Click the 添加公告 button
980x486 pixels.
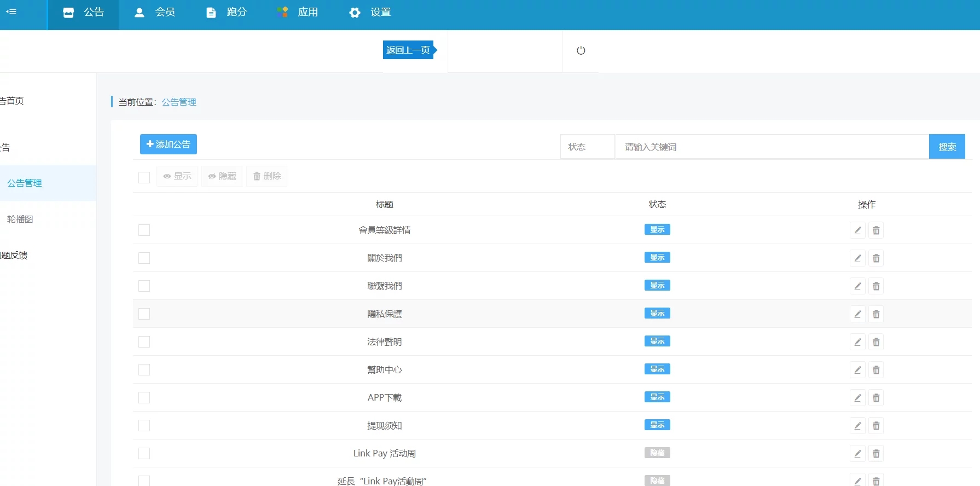click(169, 144)
